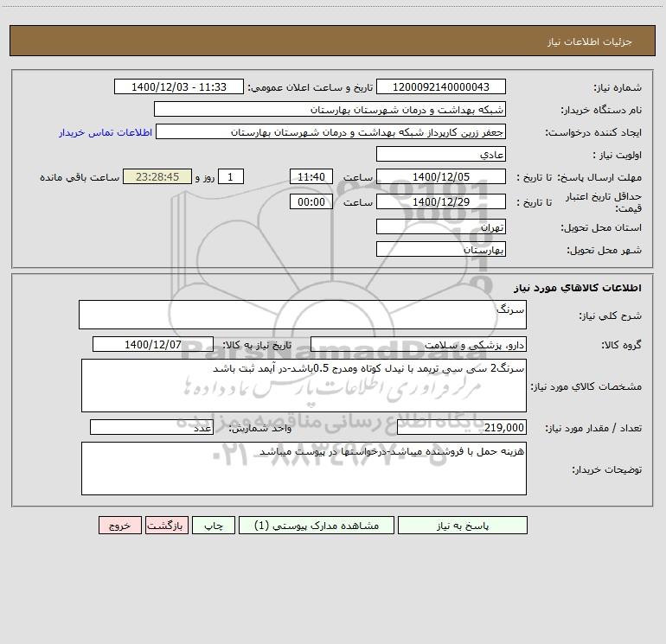The height and width of the screenshot is (644, 666).
Task: Click the general description box سرنگ
Action: coord(303,315)
